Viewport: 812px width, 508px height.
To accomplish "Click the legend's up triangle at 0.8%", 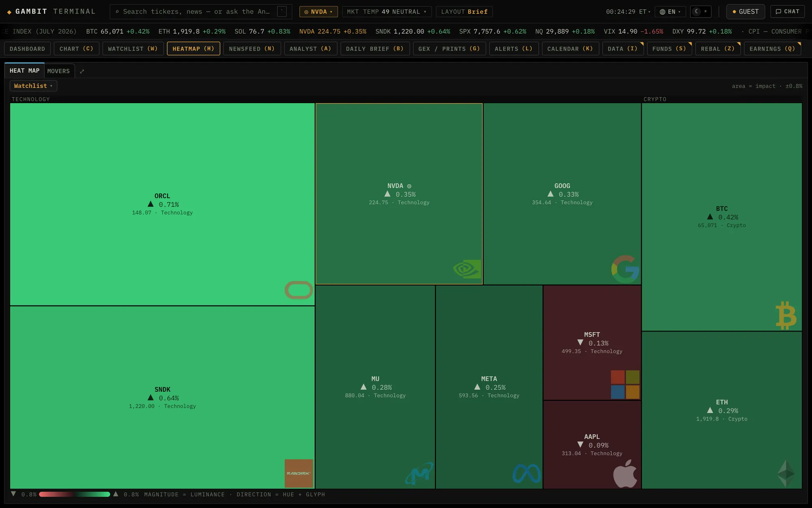I will pos(116,494).
